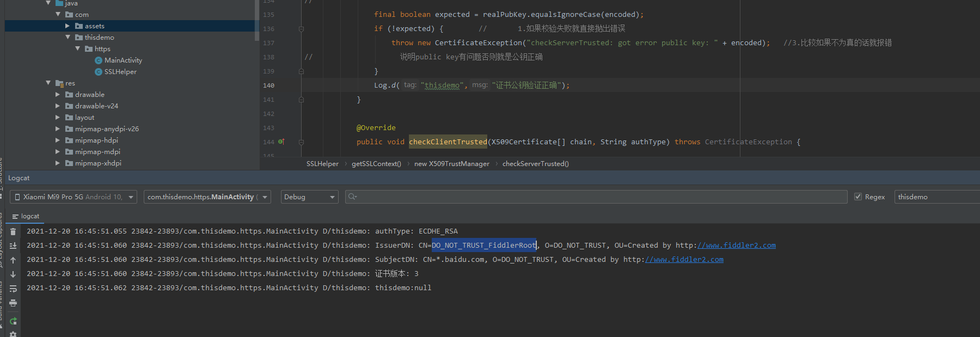This screenshot has width=980, height=337.
Task: Toggle the Regex checkbox
Action: [x=858, y=197]
